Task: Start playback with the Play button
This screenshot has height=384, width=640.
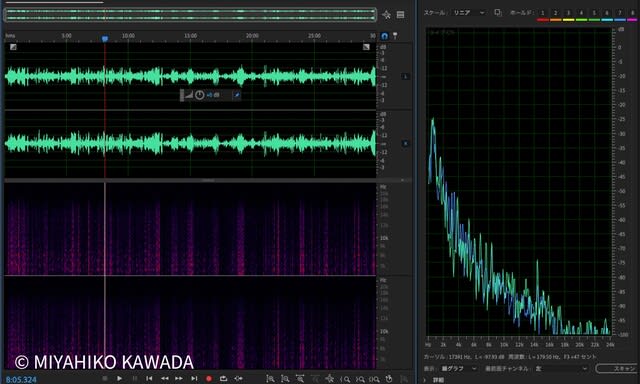Action: [119, 378]
